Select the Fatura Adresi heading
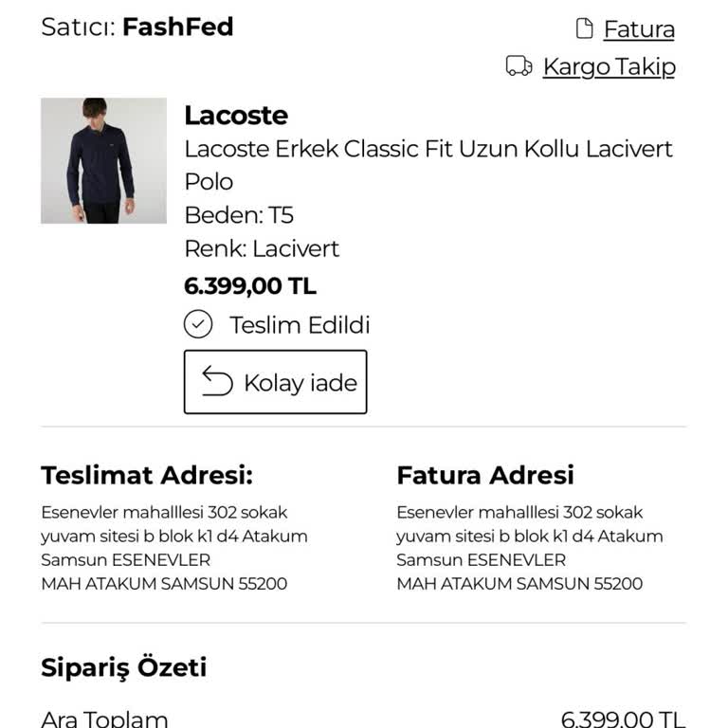Screen dimensions: 728x728 coord(485,475)
